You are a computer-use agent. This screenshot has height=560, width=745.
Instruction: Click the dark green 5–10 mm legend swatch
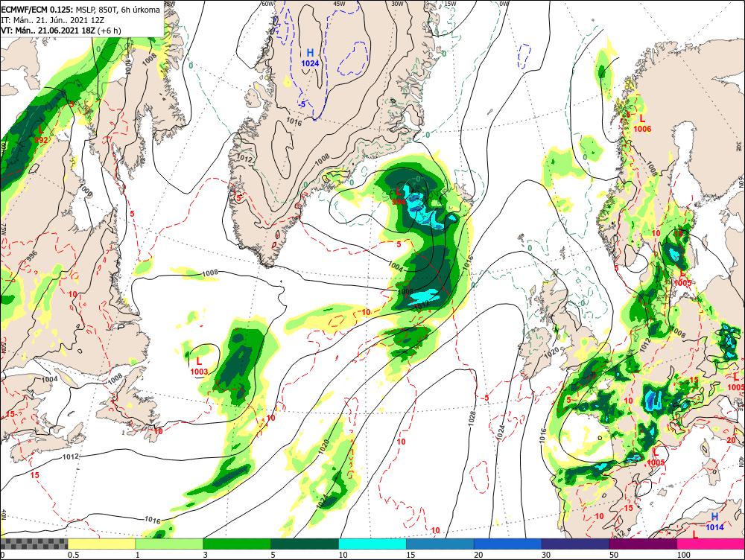pyautogui.click(x=305, y=544)
